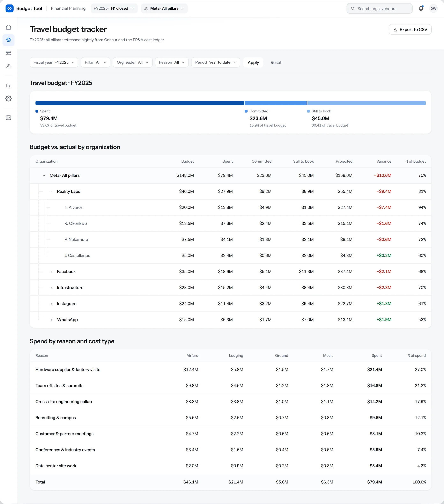Click the Budget Tool infinity logo
The image size is (444, 504).
(x=9, y=8)
